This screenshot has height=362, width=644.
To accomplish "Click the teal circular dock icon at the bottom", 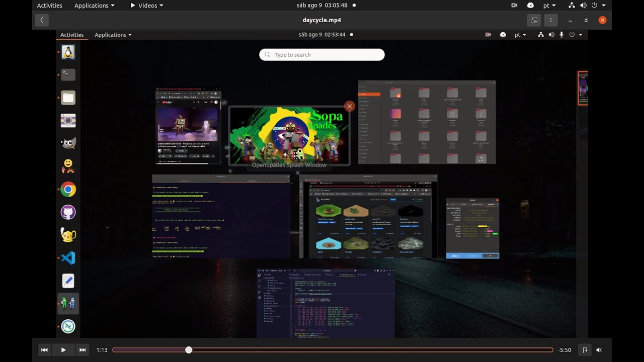I will (68, 326).
